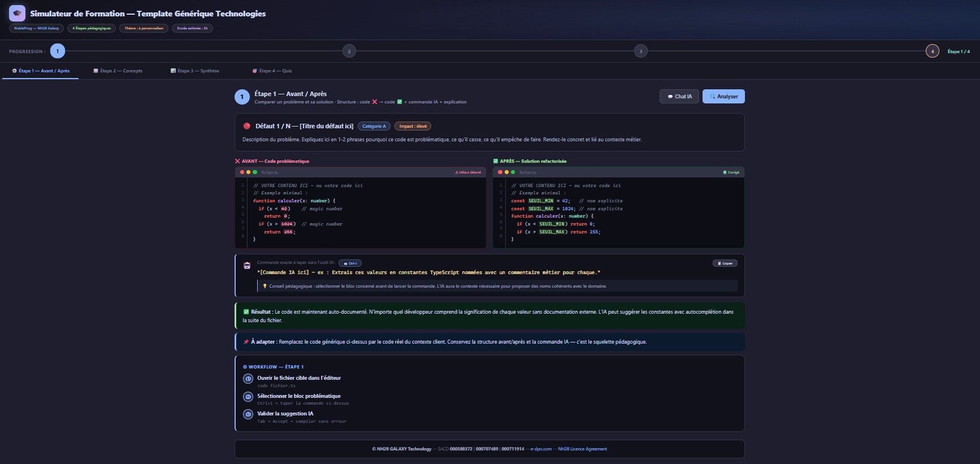Click the code fichier.ts command text
This screenshot has height=464, width=980.
[x=276, y=386]
